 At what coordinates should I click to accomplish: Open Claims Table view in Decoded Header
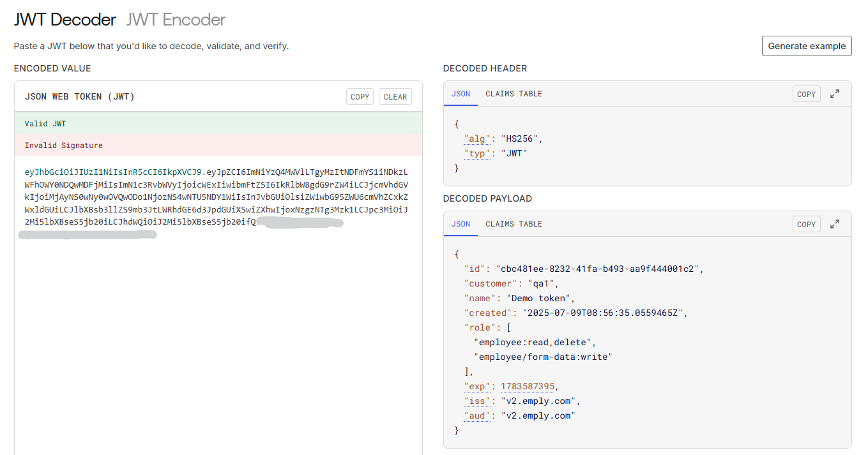click(514, 93)
